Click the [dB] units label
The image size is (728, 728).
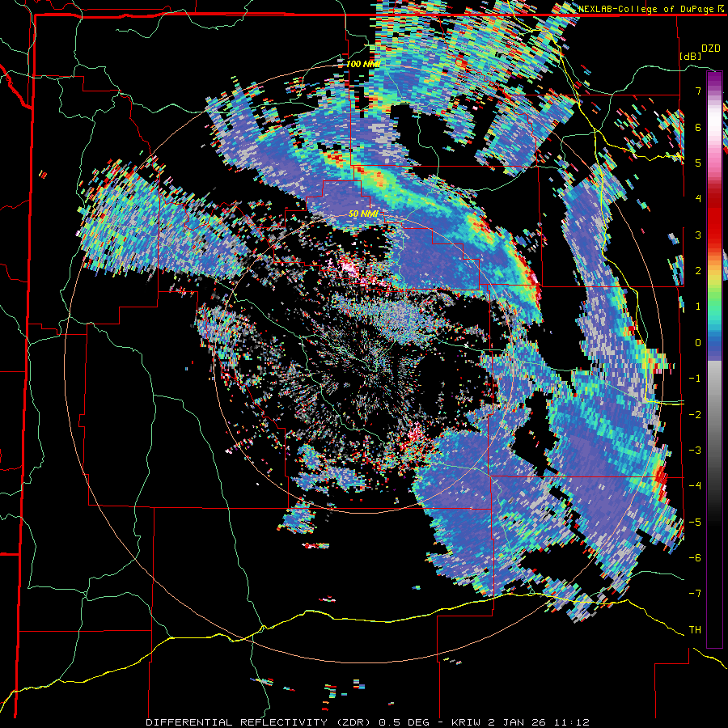coord(691,57)
